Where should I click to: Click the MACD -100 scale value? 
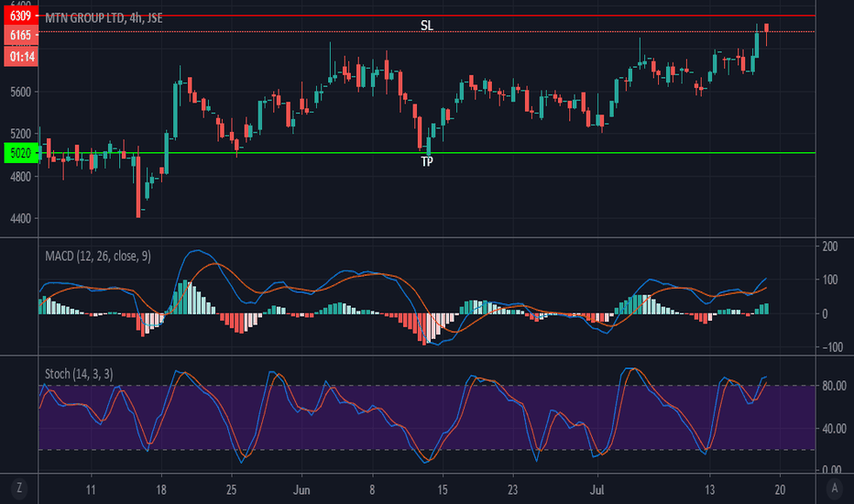pyautogui.click(x=832, y=347)
